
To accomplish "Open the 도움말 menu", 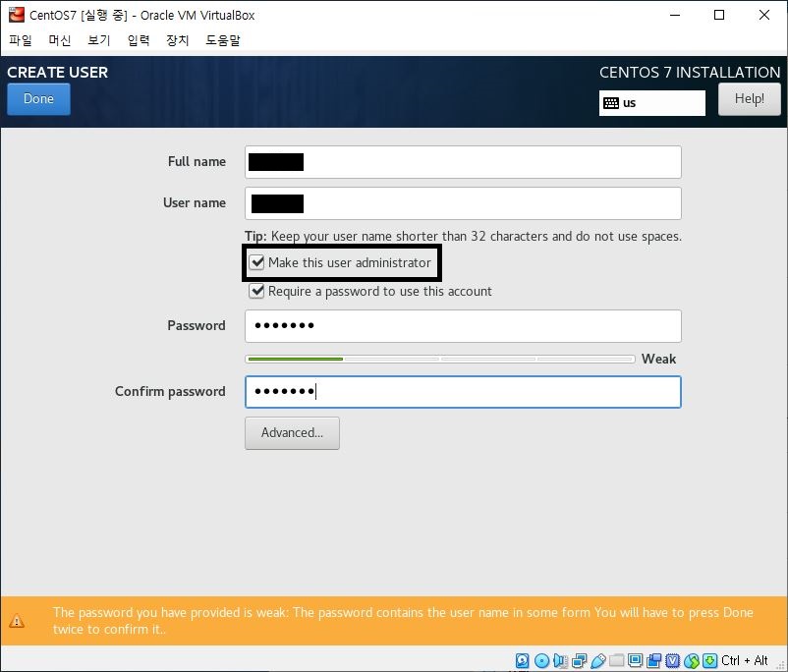I will click(x=223, y=40).
